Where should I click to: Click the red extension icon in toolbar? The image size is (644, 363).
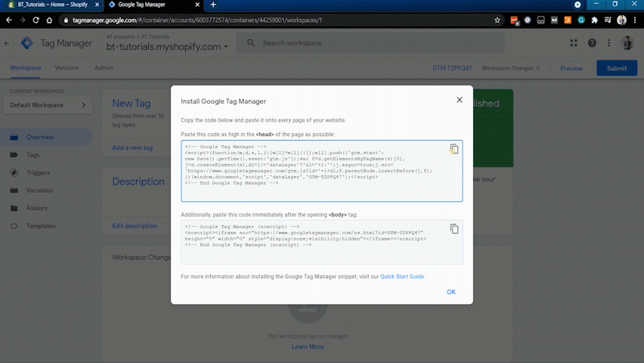pos(514,20)
